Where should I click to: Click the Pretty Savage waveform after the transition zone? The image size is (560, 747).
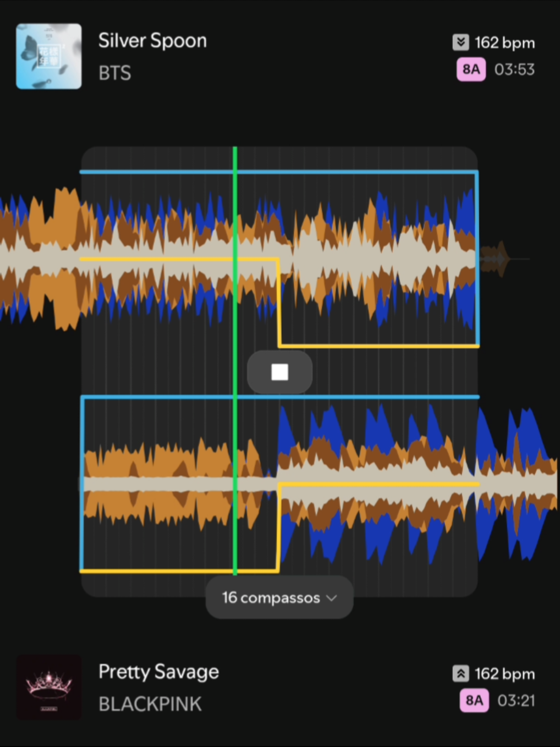517,484
